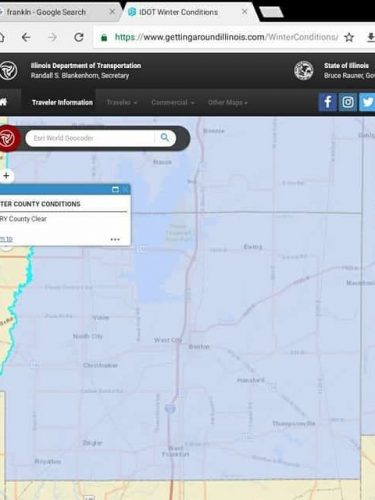The height and width of the screenshot is (500, 375).
Task: Click the geocoder search magnifier icon
Action: click(165, 138)
